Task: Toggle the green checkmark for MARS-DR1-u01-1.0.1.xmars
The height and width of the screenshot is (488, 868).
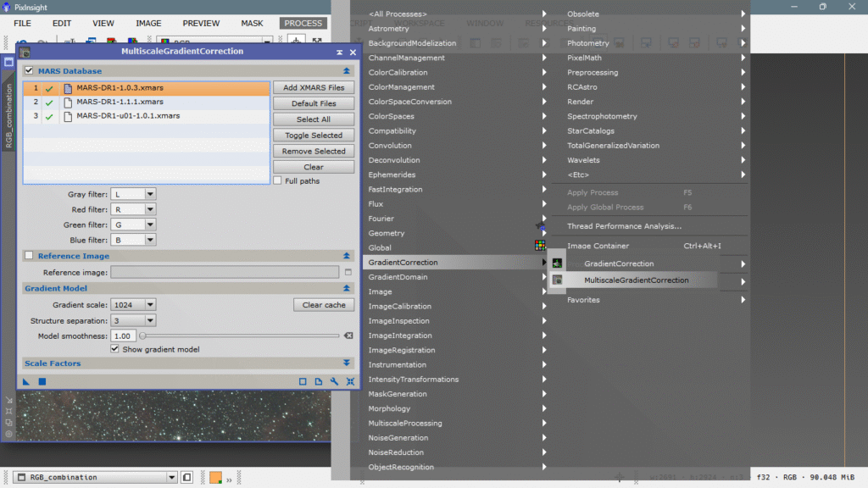Action: coord(49,117)
